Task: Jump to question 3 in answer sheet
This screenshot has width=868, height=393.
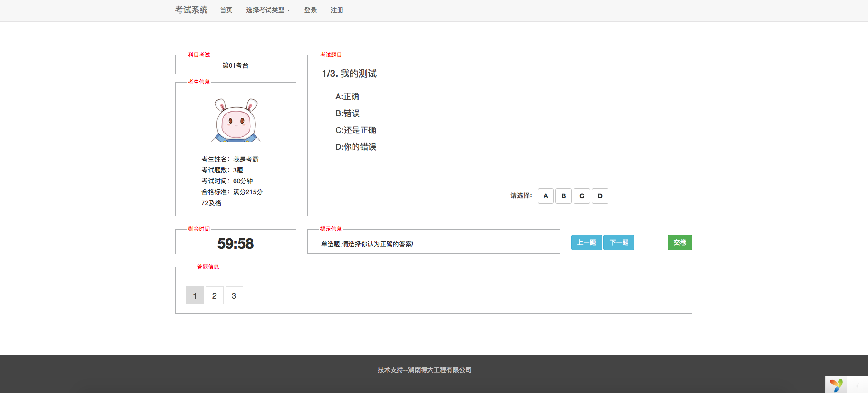Action: click(234, 295)
